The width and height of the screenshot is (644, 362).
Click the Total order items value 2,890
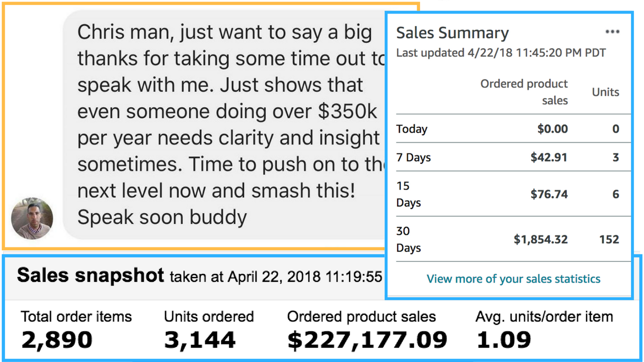(x=57, y=340)
